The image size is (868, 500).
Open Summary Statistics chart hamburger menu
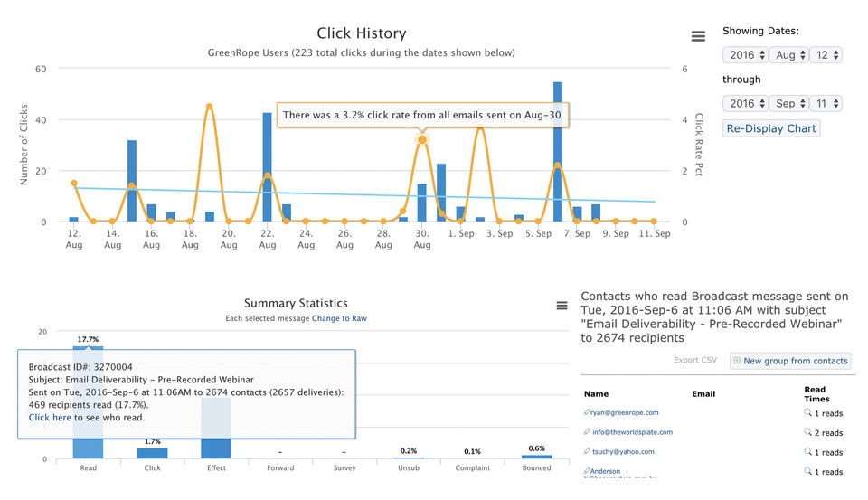click(561, 306)
